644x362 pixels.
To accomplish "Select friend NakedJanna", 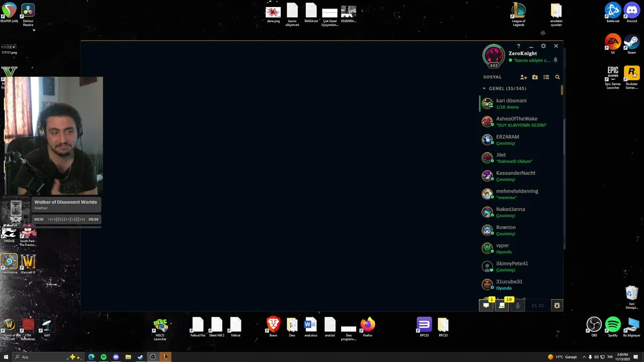I will tap(520, 212).
